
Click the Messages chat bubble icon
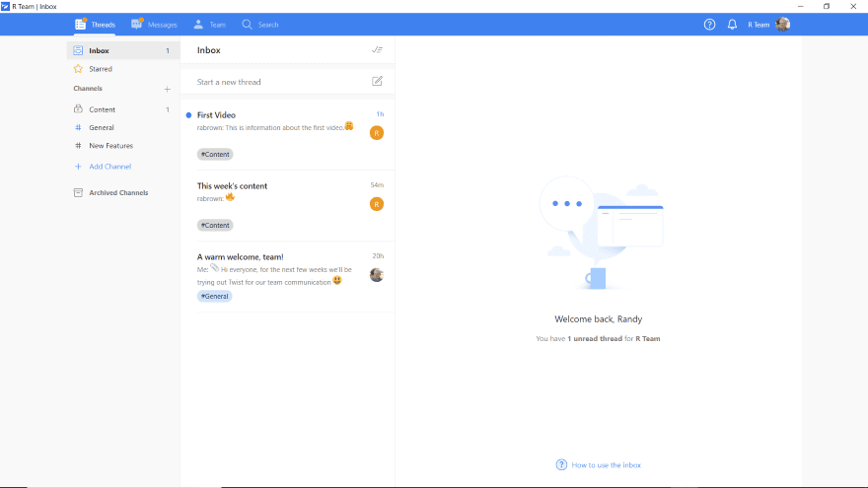[x=137, y=24]
